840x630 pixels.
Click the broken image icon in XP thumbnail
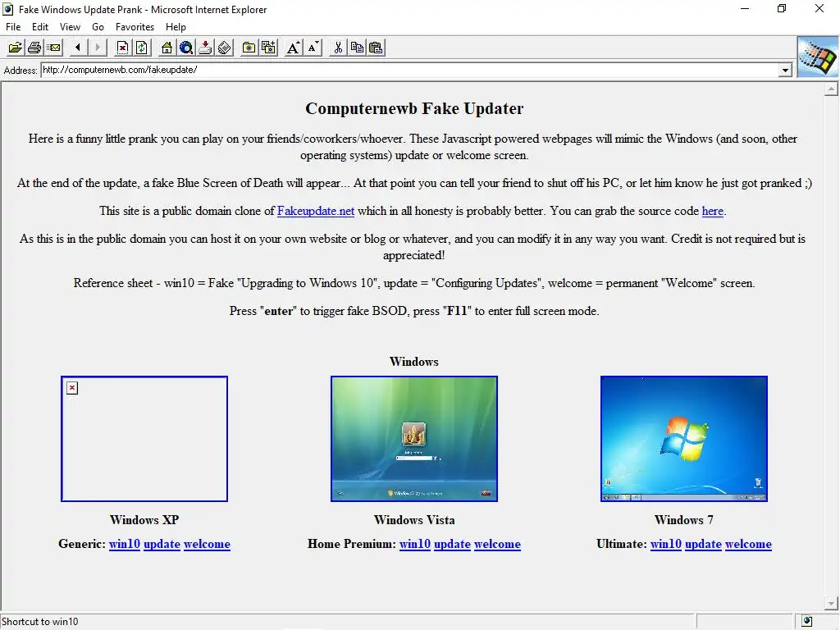pos(72,388)
